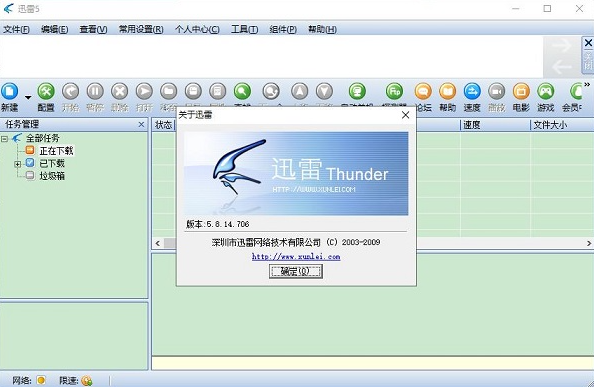This screenshot has height=387, width=594.
Task: Click the 电影 movie icon
Action: tap(521, 92)
